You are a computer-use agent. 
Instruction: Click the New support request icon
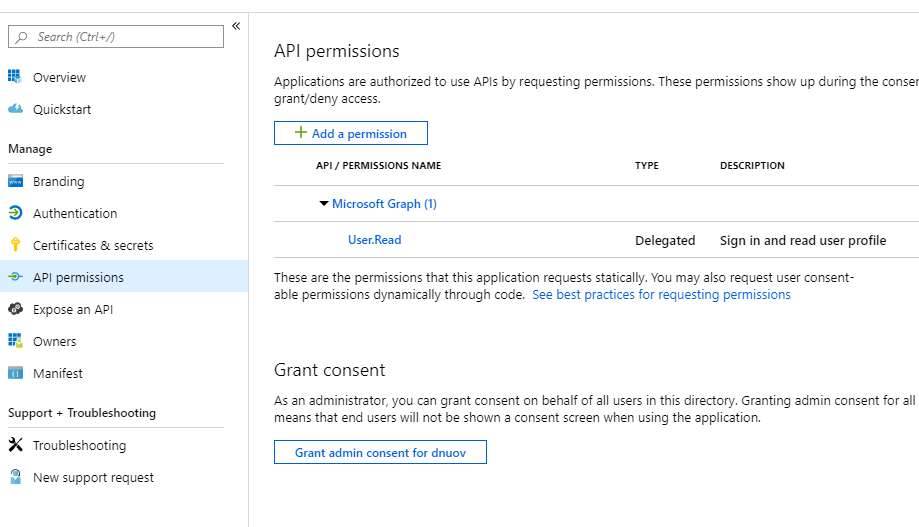tap(15, 477)
